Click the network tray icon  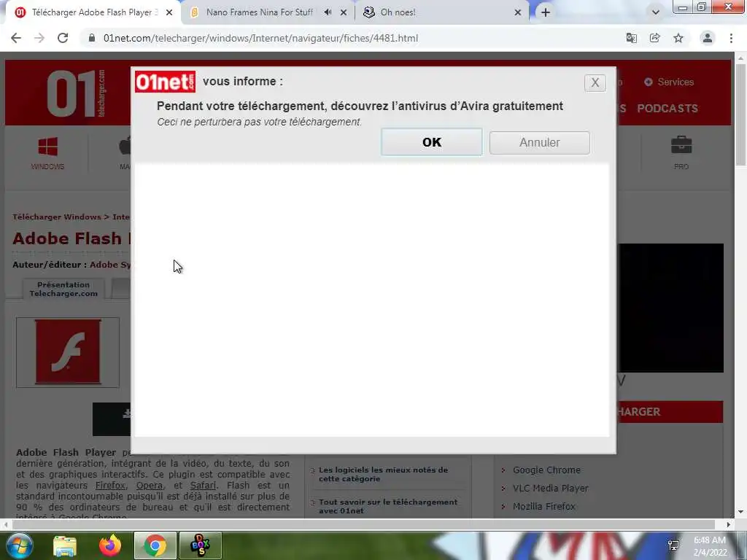pos(673,545)
